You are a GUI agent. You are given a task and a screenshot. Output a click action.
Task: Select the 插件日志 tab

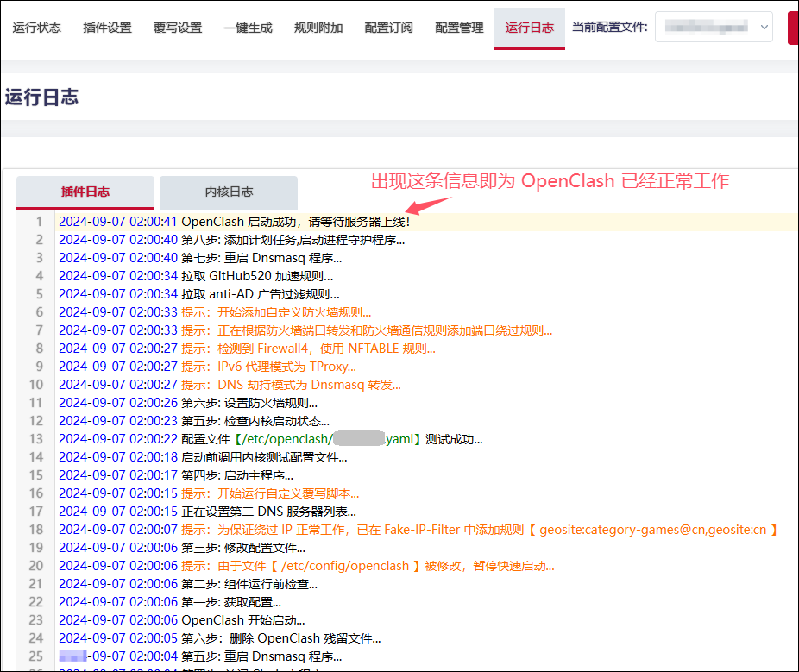pos(85,192)
